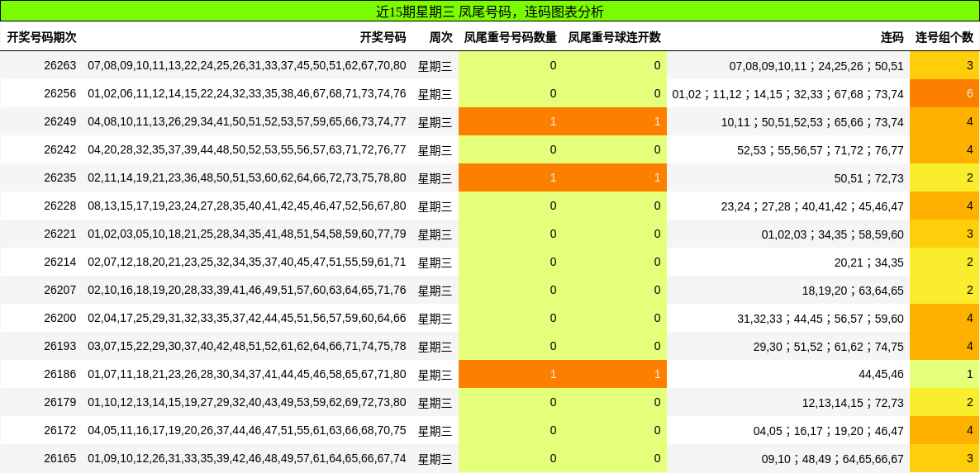Click the 连码 cell 10,11；50,51,52,53；65,66；73,74

(812, 122)
